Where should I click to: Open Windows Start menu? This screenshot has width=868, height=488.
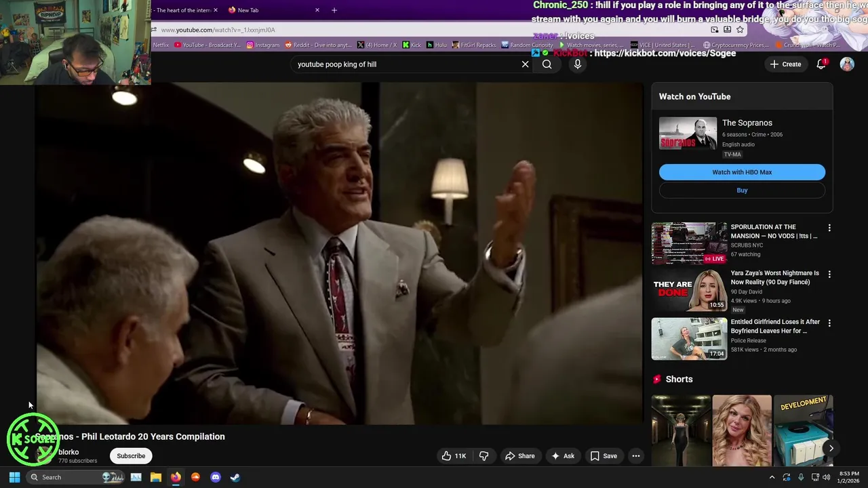14,477
